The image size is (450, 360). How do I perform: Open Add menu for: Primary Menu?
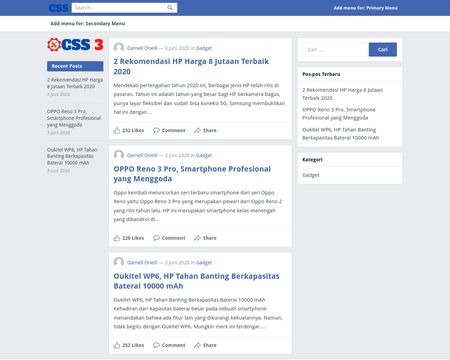[366, 8]
